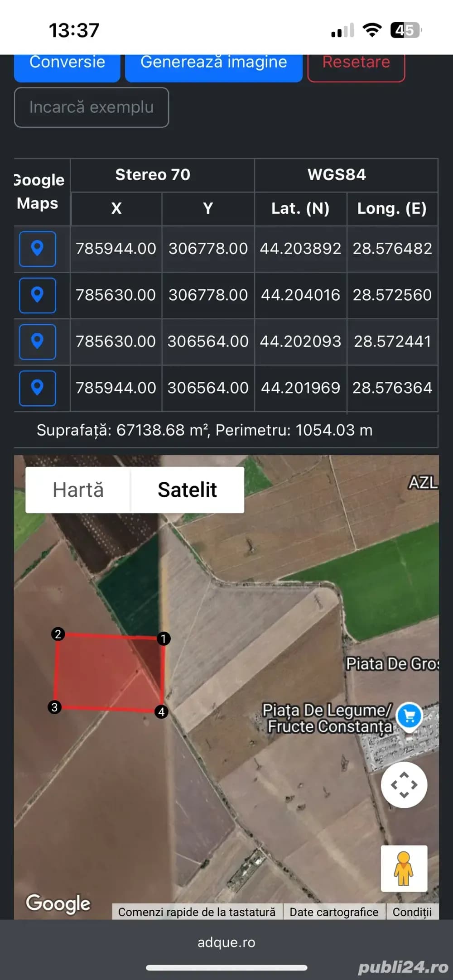The image size is (453, 980).
Task: Select polygon vertex marker 2
Action: coord(58,634)
